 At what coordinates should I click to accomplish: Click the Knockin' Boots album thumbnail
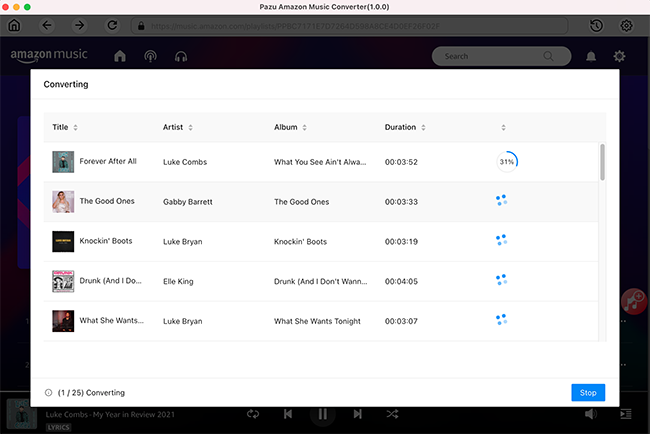pos(63,241)
